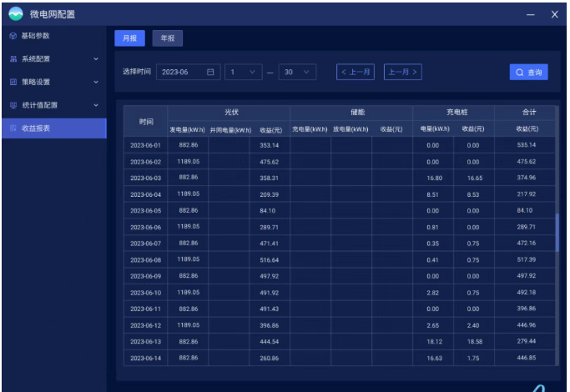Click the 统计值配置 sidebar icon
This screenshot has width=570, height=392.
click(13, 105)
